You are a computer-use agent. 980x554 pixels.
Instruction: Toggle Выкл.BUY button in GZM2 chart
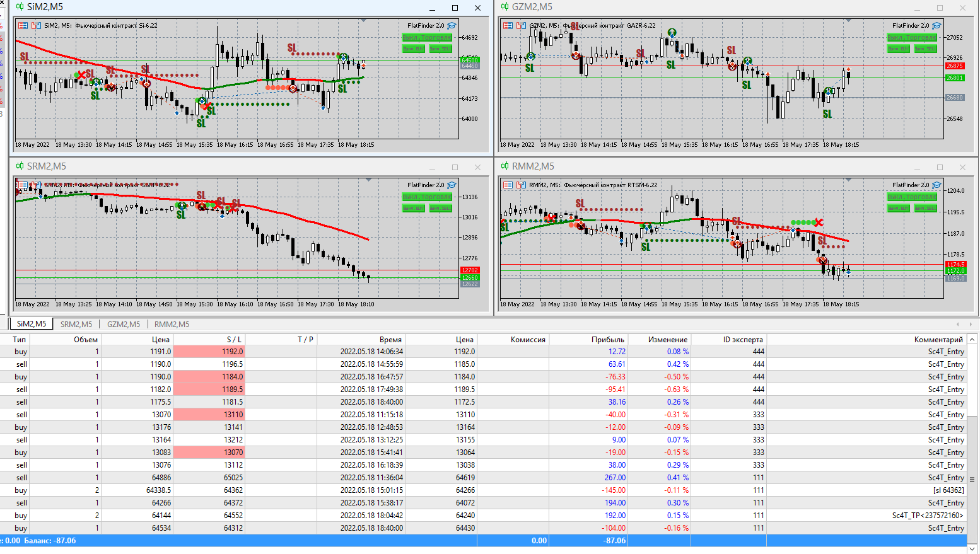point(899,49)
